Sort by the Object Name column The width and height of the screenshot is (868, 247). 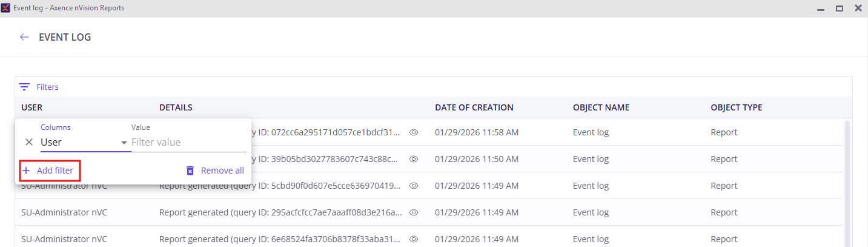tap(601, 107)
